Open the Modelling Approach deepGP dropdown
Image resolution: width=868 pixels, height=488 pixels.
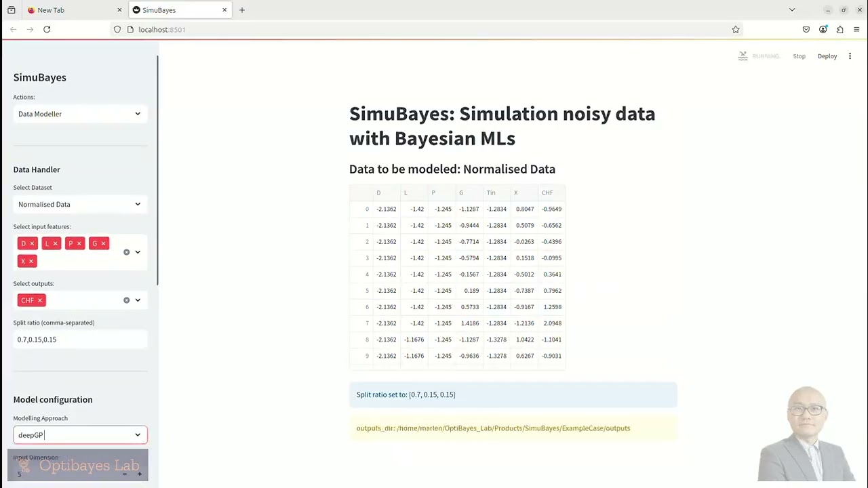coord(80,435)
